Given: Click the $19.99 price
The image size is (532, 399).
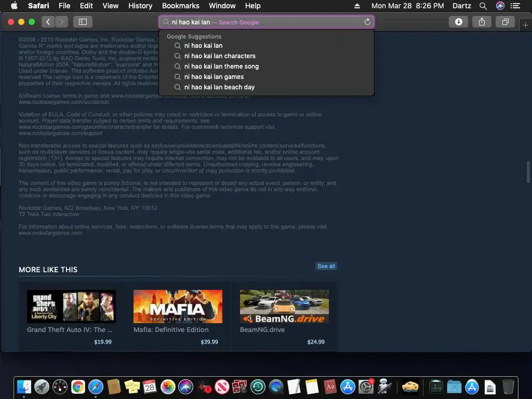Looking at the screenshot, I should point(103,342).
